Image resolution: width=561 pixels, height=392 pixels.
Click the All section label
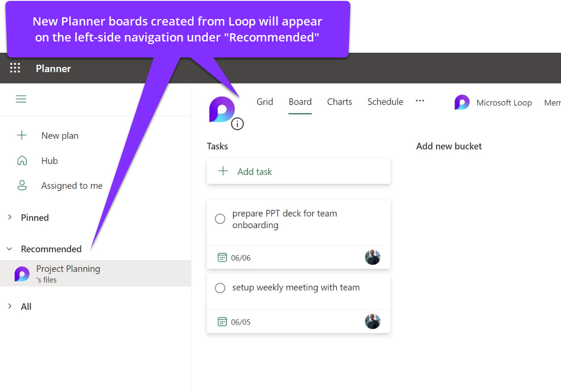(26, 306)
